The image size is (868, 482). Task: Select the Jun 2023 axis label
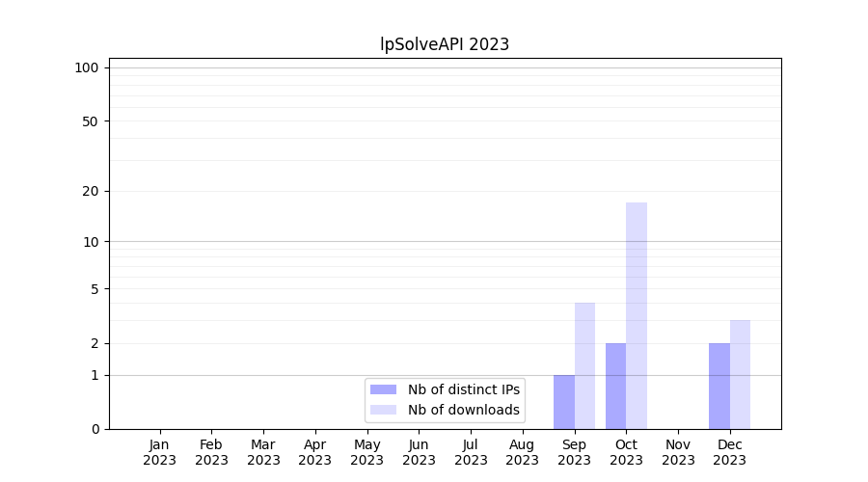point(419,452)
